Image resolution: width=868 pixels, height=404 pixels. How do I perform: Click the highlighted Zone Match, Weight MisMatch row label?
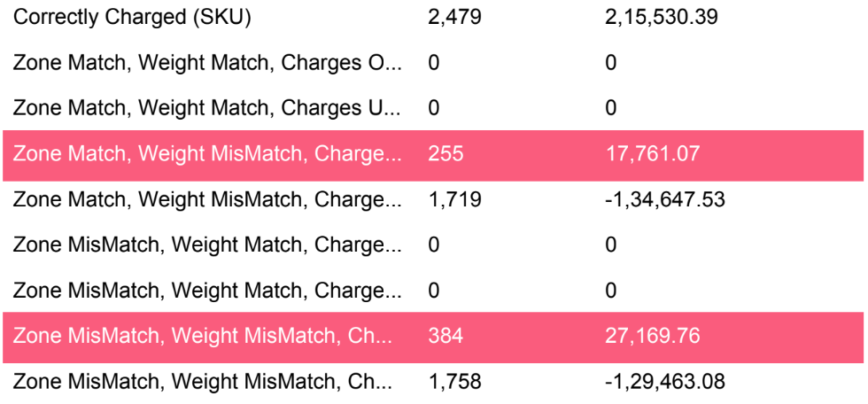[207, 153]
